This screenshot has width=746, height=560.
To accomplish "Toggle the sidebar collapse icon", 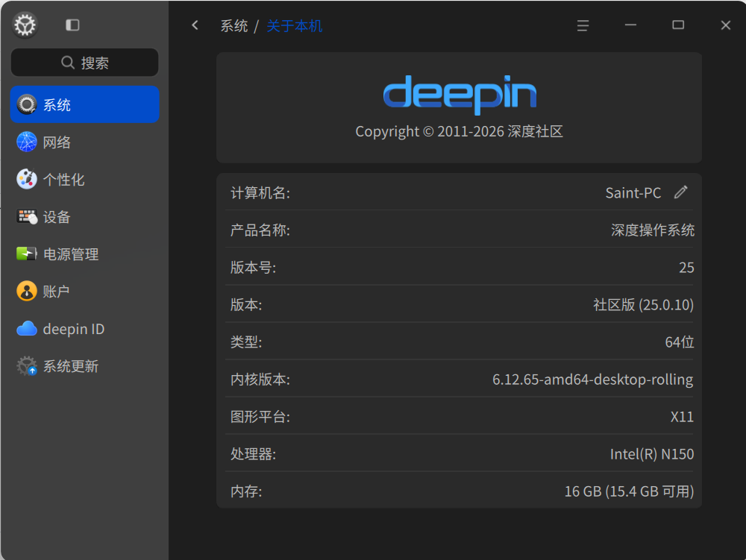I will (72, 25).
